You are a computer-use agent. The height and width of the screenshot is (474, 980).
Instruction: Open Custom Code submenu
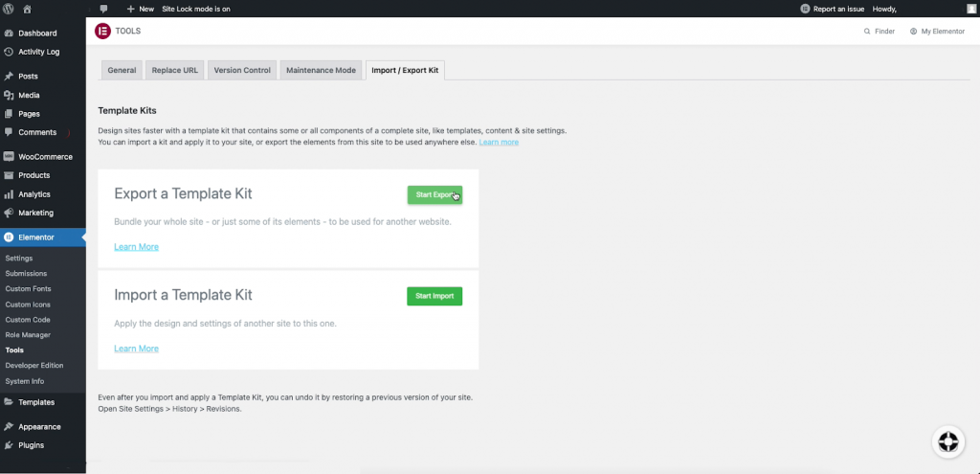coord(28,320)
